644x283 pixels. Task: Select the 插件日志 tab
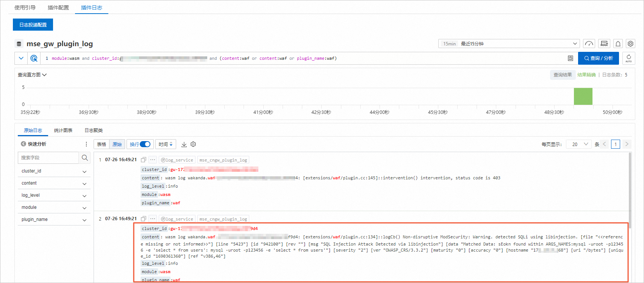92,8
